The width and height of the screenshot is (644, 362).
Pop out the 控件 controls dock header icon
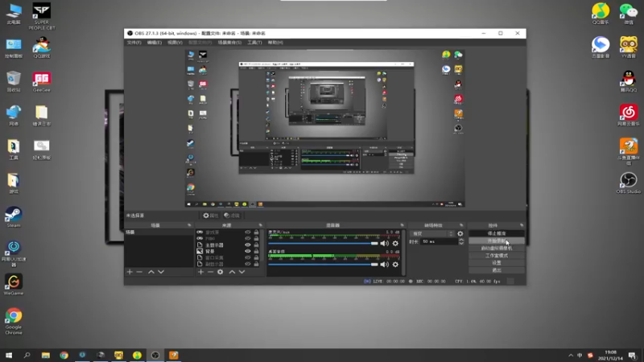coord(522,225)
